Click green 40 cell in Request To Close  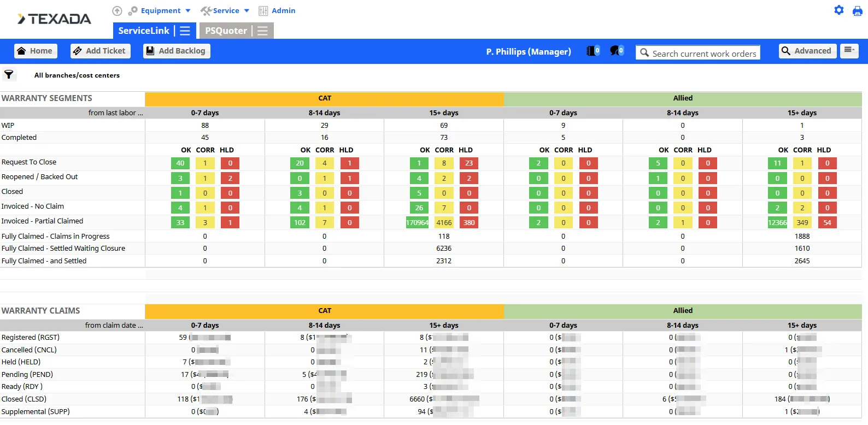(180, 163)
